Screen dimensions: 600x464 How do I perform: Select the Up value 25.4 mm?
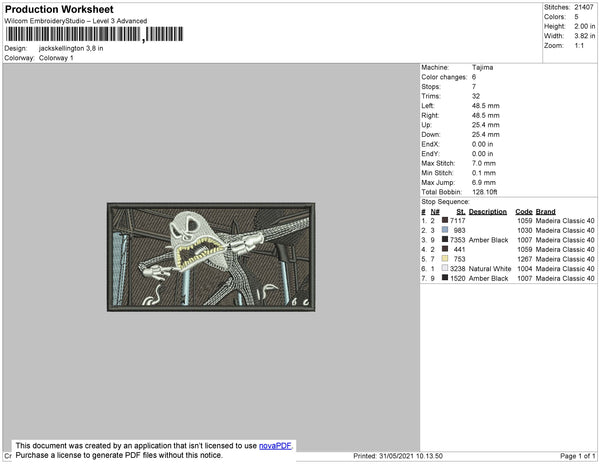(x=486, y=125)
